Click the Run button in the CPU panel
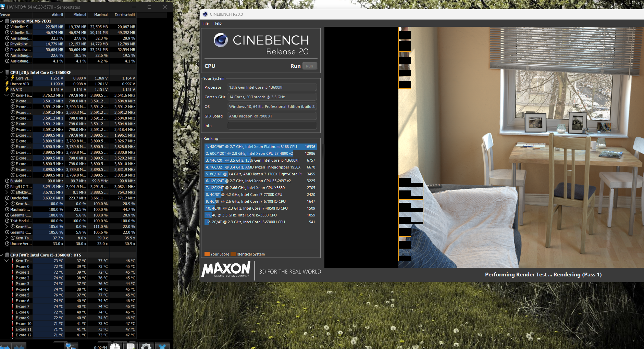This screenshot has height=349, width=644. tap(310, 66)
